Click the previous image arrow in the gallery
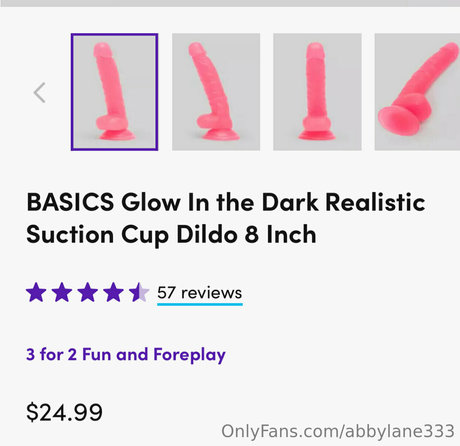The image size is (460, 446). point(40,92)
